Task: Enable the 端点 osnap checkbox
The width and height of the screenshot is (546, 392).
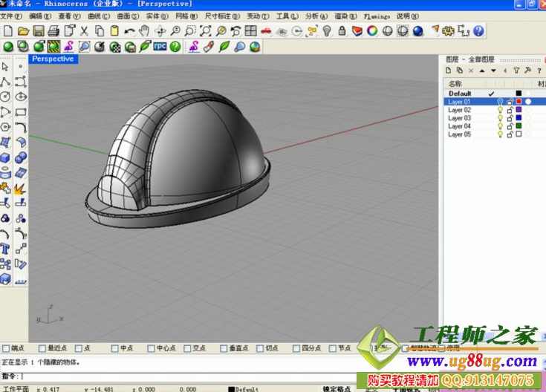Action: click(x=7, y=347)
